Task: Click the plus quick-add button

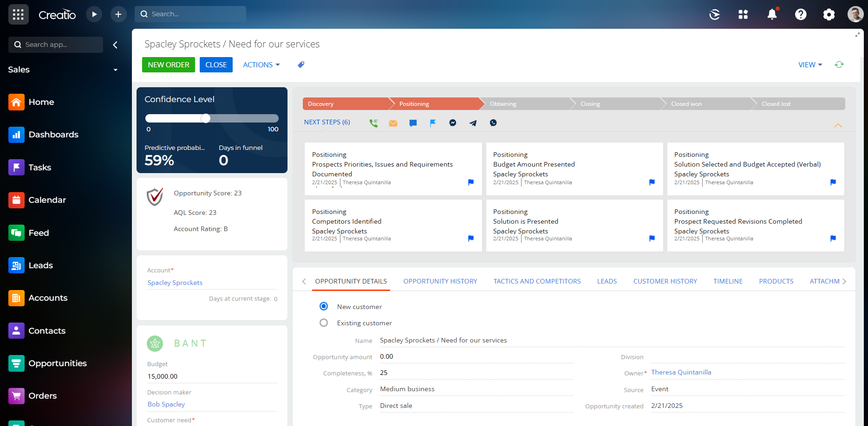Action: (x=118, y=14)
